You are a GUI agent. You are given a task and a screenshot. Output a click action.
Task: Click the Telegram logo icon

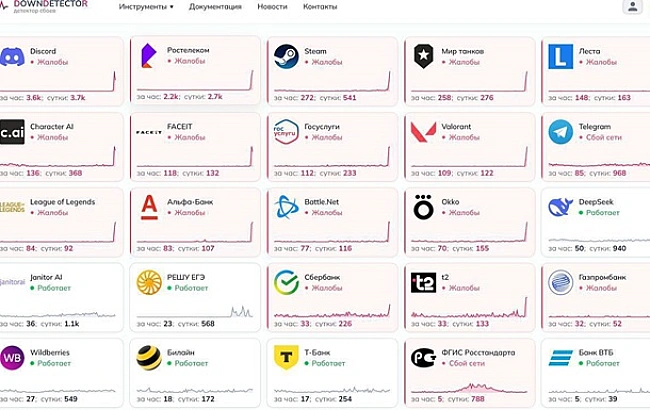[561, 132]
